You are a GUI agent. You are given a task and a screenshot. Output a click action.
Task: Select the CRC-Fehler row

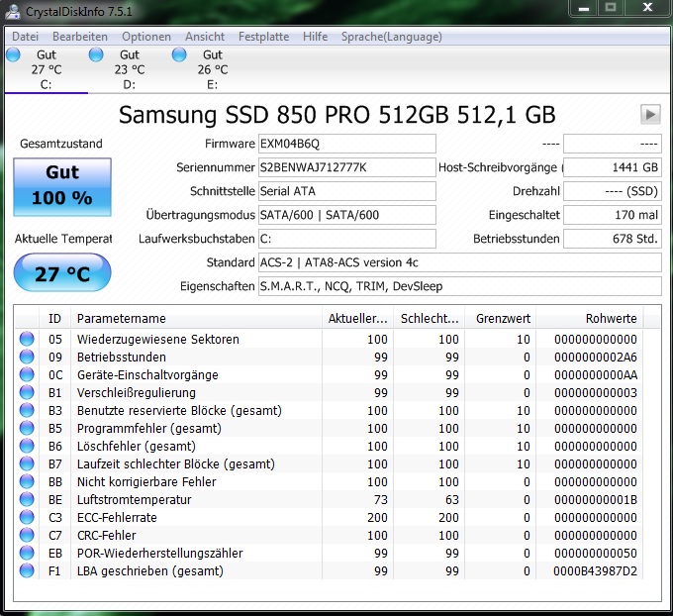coord(329,535)
